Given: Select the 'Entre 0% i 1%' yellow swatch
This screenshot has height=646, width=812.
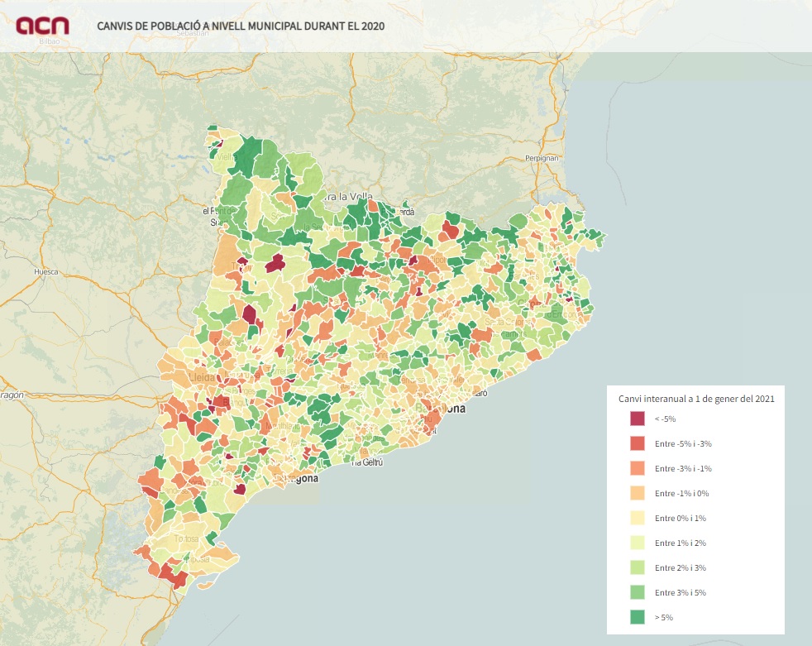Looking at the screenshot, I should coord(637,519).
